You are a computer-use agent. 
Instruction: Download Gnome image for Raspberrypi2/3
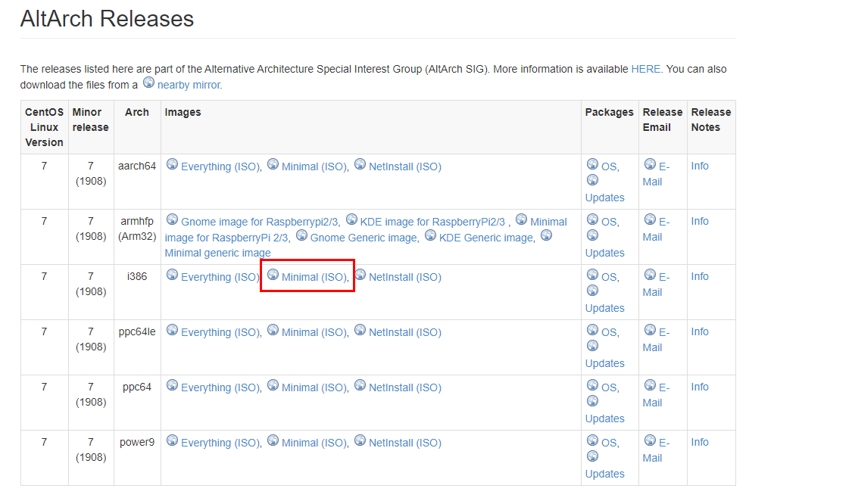[x=259, y=222]
